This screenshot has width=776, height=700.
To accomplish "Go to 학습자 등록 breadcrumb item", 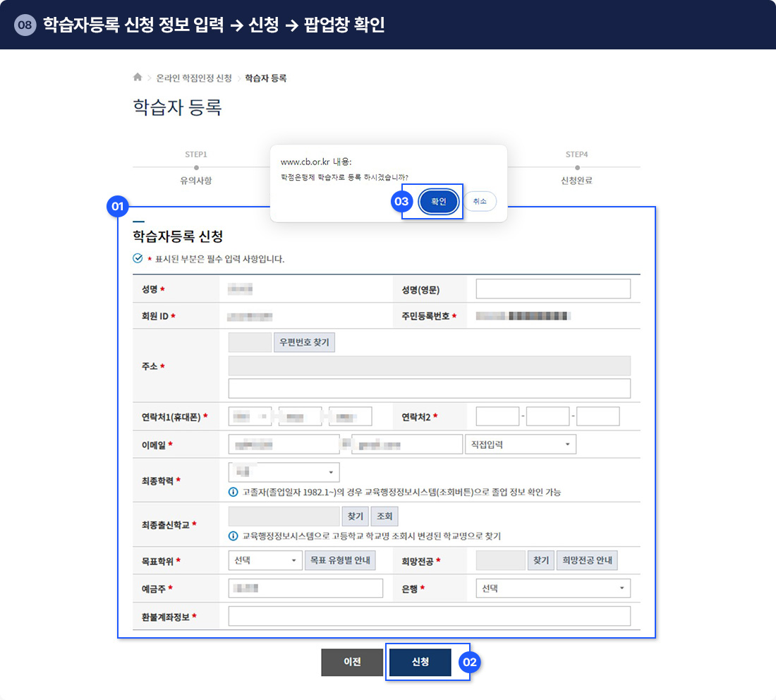I will (265, 78).
